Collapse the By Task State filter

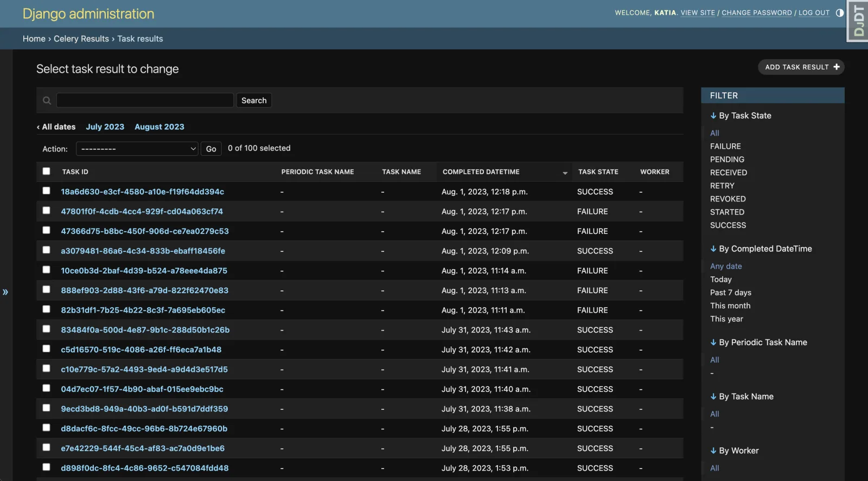click(741, 116)
